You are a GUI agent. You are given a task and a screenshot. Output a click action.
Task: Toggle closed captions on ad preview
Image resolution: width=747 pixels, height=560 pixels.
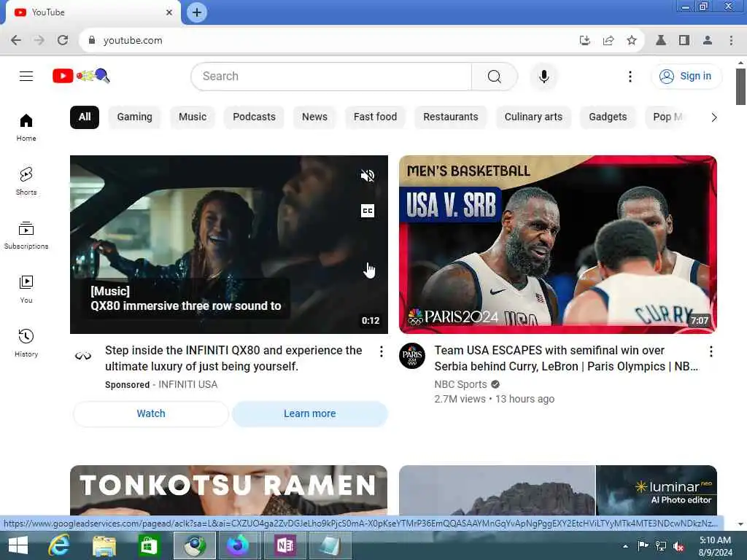368,211
